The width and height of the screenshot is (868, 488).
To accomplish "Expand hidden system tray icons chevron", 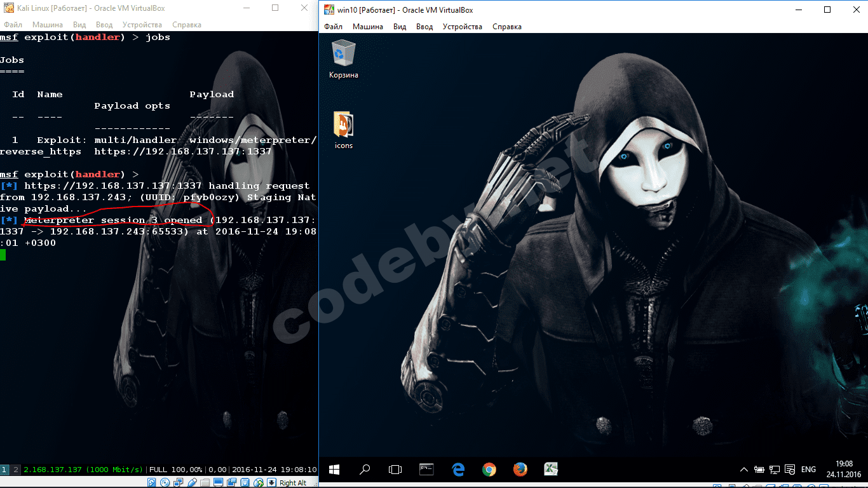I will [x=744, y=470].
